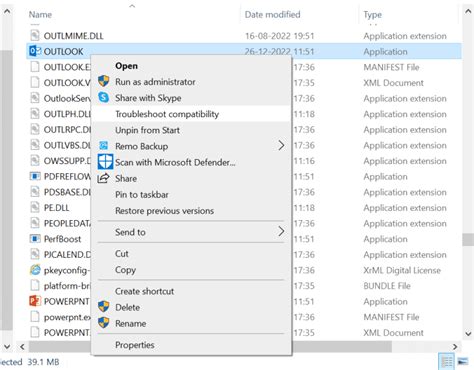Click the OUTLMIME.DLL file icon
The image size is (474, 370).
coord(35,35)
